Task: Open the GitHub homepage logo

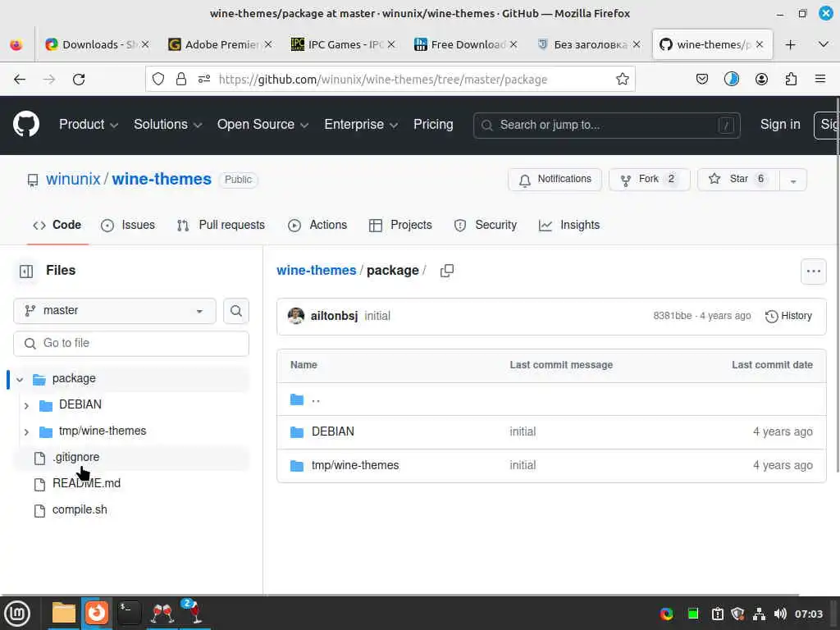Action: [x=25, y=125]
